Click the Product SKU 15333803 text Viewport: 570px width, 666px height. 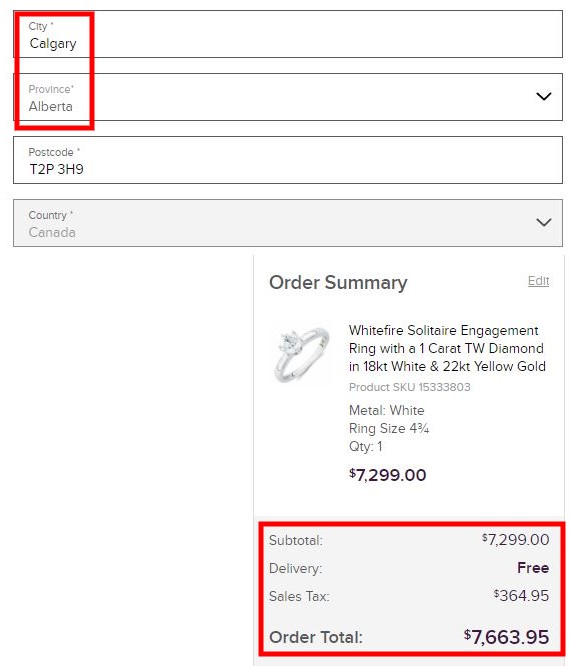409,387
